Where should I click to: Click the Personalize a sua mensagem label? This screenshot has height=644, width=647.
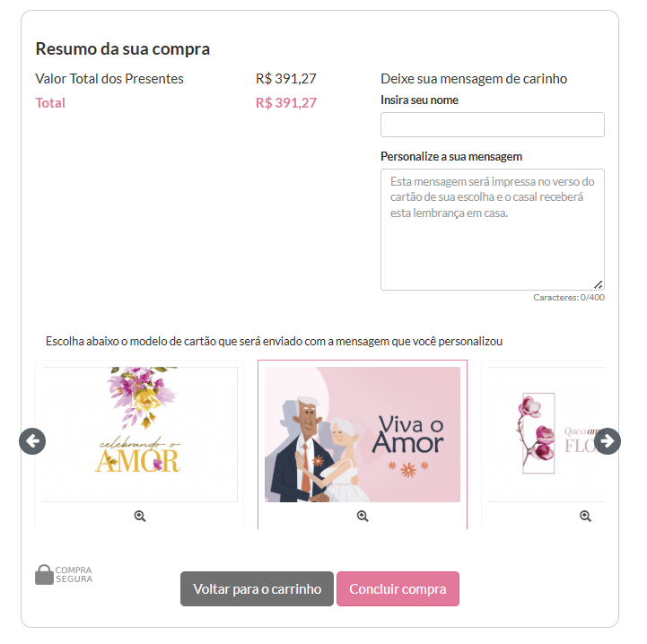click(x=451, y=157)
